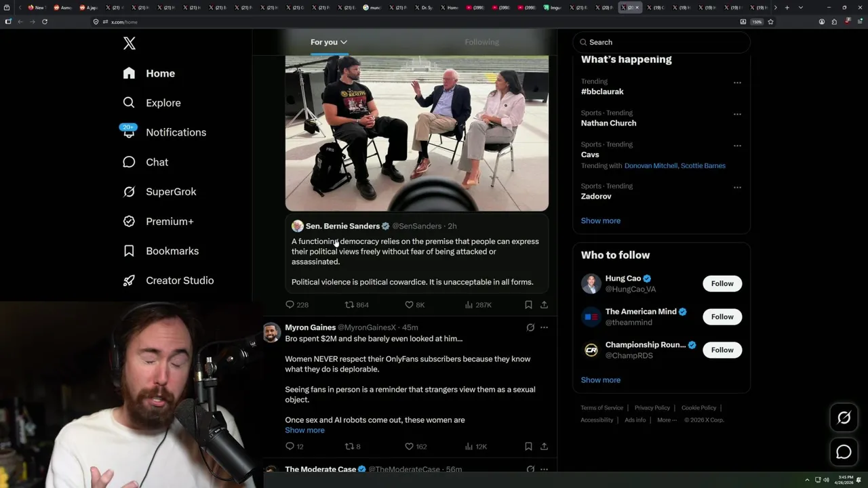This screenshot has height=488, width=868.
Task: Open Premium+ in the sidebar
Action: [158, 222]
